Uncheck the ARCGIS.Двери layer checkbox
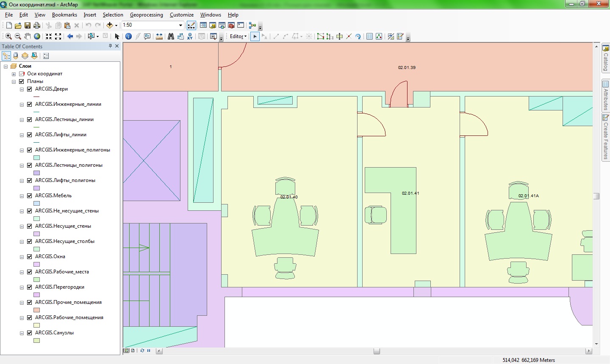The width and height of the screenshot is (610, 364). coord(30,89)
